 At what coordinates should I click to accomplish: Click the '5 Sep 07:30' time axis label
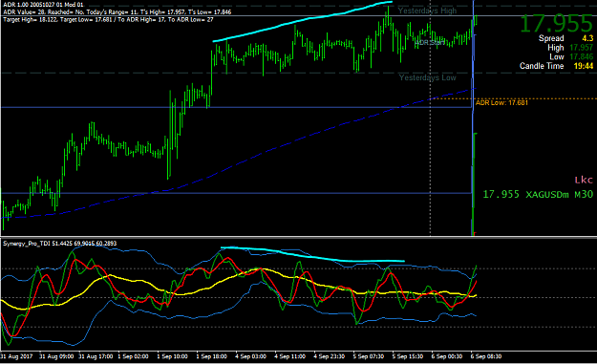coord(368,356)
